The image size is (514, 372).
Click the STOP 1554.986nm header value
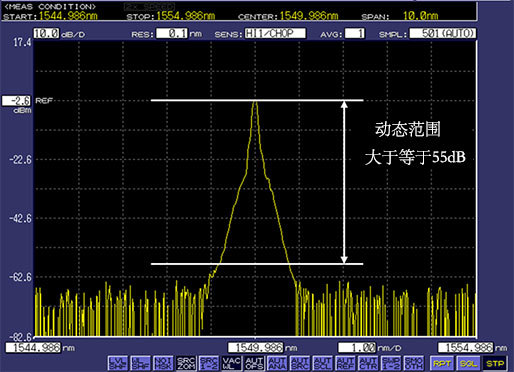coord(186,16)
